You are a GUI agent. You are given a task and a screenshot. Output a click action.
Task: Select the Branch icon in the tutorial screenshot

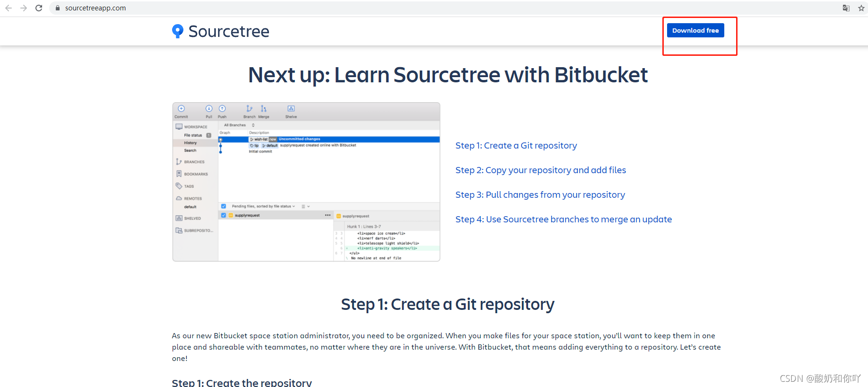point(249,109)
